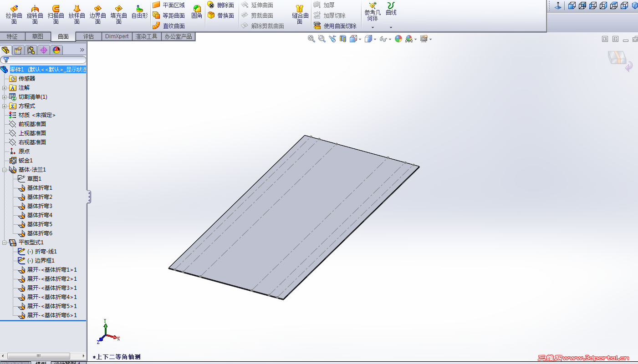638x364 pixels.
Task: Click the 使用曲面切除 cut with surface tool
Action: pyautogui.click(x=335, y=26)
